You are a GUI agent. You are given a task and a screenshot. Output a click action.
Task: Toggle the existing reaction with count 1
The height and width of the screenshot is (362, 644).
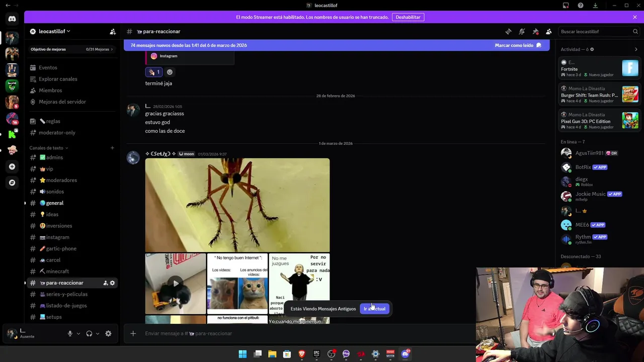[154, 72]
